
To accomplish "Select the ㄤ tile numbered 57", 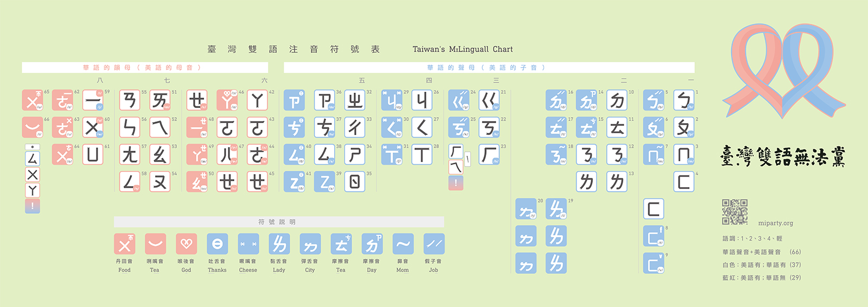I will (130, 155).
